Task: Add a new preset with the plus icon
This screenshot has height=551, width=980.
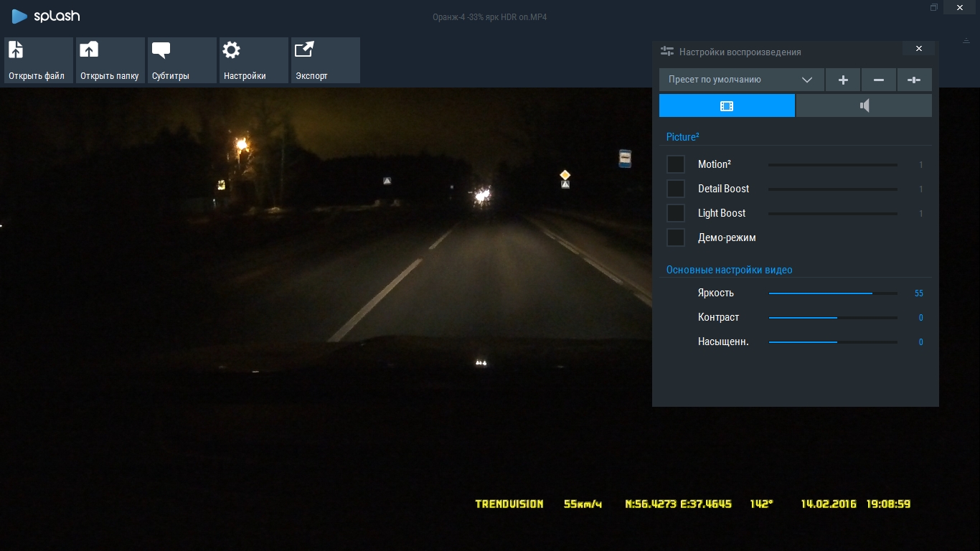Action: pyautogui.click(x=843, y=80)
